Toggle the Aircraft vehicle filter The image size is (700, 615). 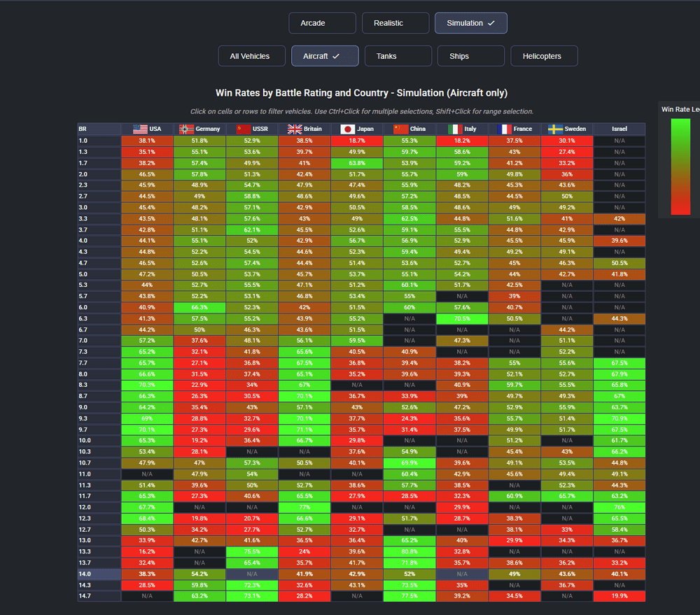325,56
